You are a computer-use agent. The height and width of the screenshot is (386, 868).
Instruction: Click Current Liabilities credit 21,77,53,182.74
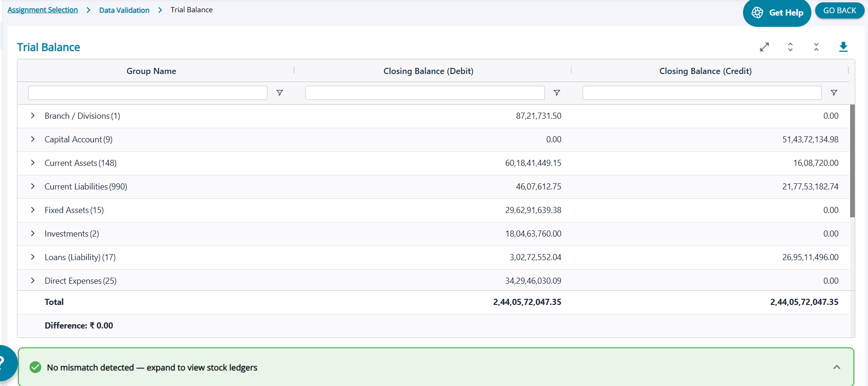[x=810, y=187]
